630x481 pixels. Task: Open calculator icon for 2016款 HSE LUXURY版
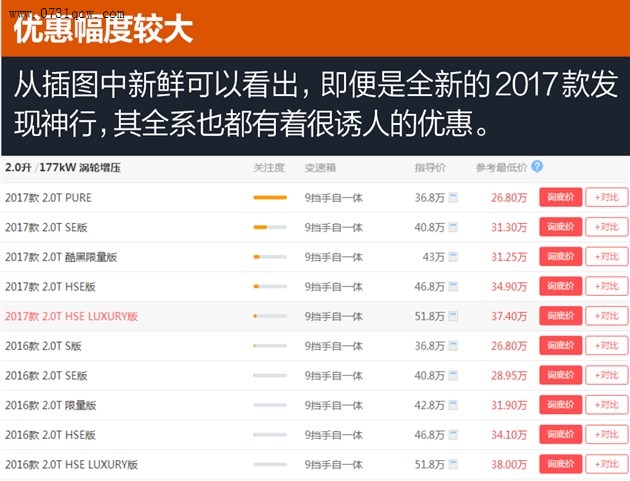453,465
